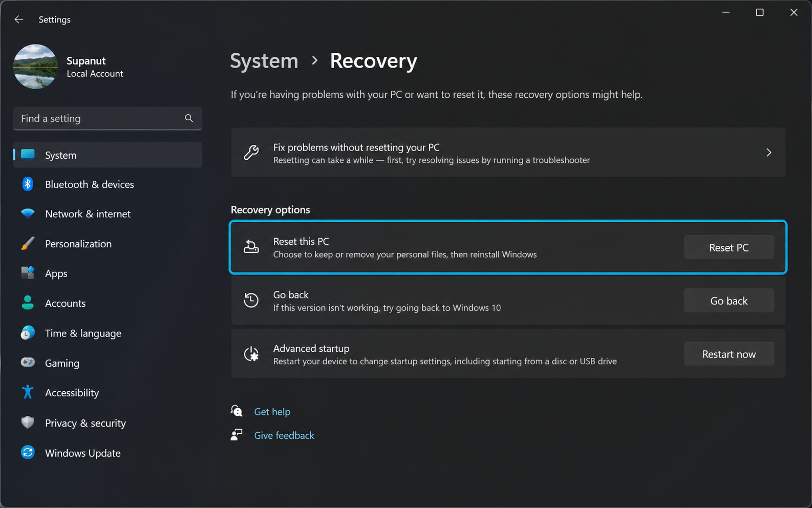This screenshot has width=812, height=508.
Task: Click the wrench icon for troubleshooter
Action: pos(251,153)
